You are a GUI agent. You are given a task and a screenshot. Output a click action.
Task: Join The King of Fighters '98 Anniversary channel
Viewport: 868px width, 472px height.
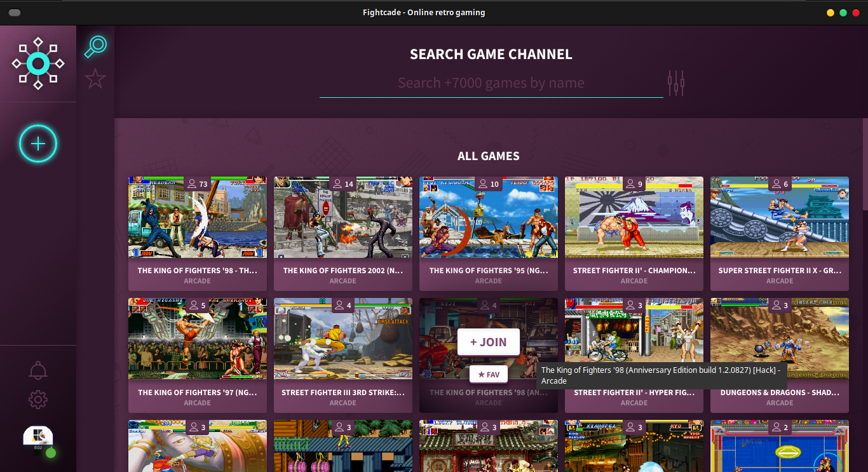[x=489, y=342]
